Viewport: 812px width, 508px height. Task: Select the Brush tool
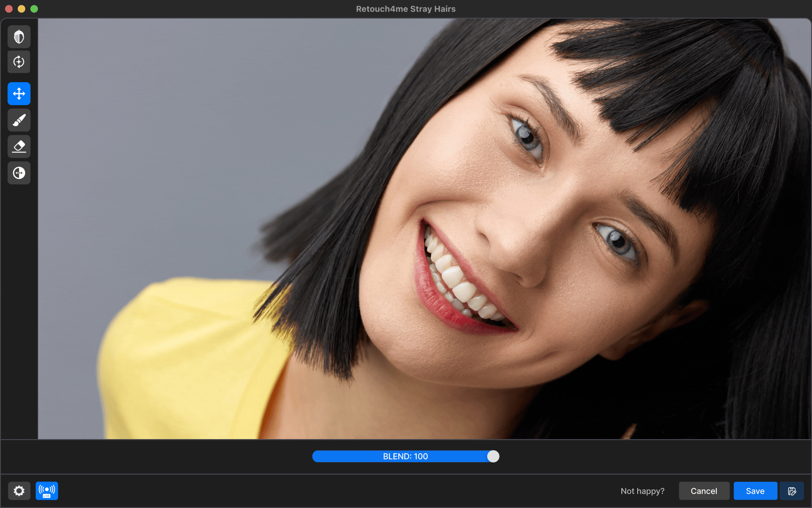(x=19, y=120)
